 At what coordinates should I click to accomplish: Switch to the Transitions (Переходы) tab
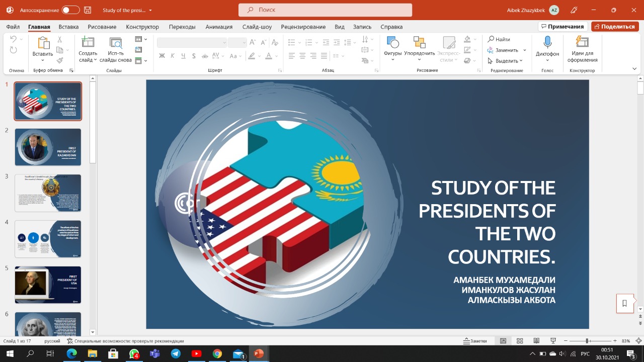tap(182, 27)
